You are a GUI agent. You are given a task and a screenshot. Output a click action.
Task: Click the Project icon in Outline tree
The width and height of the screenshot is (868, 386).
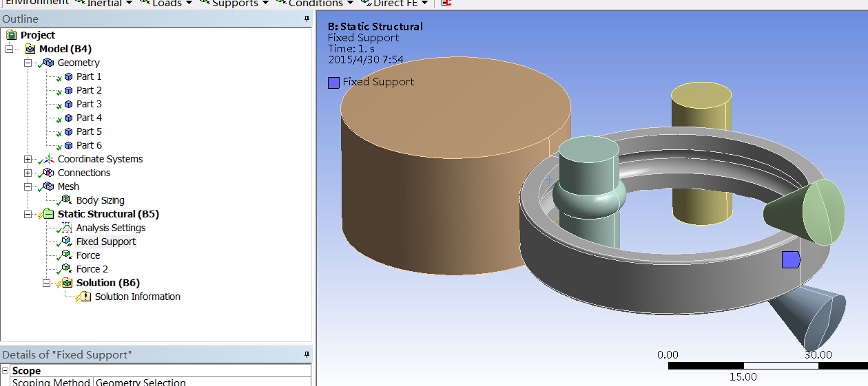[11, 35]
